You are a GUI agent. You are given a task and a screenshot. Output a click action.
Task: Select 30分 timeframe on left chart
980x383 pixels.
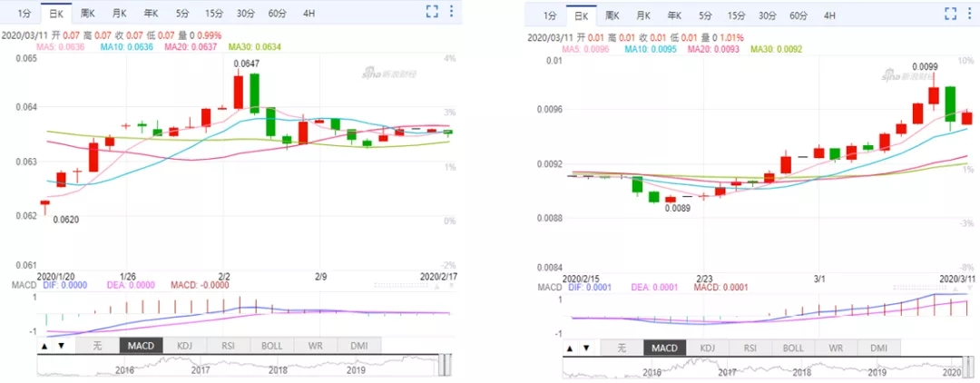tap(245, 14)
